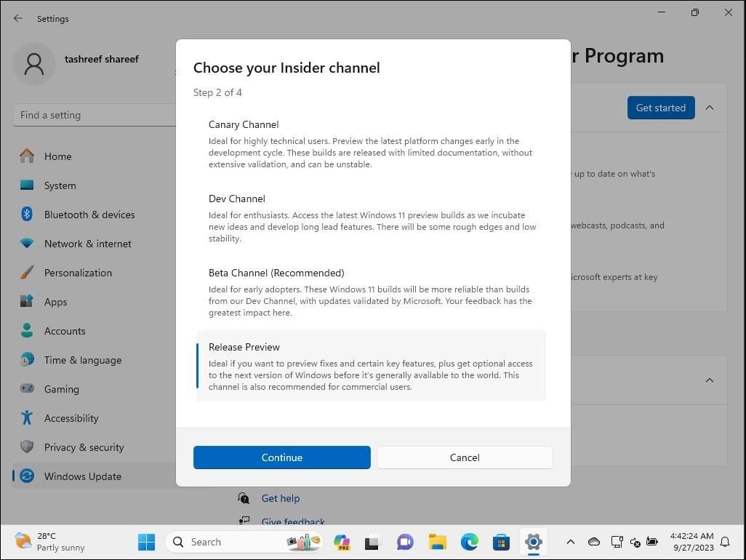Open the Windows Start menu
The image size is (746, 560).
pos(146,542)
